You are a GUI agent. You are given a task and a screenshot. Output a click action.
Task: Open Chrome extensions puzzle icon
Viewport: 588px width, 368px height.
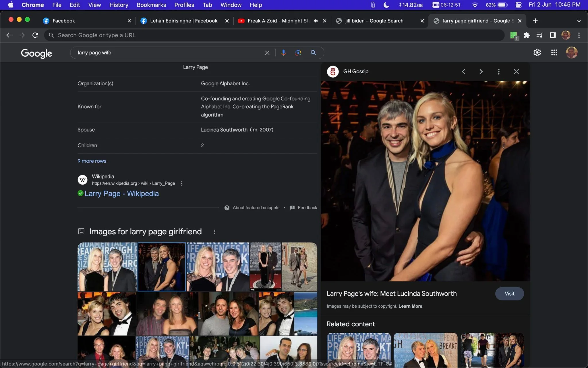tap(527, 35)
